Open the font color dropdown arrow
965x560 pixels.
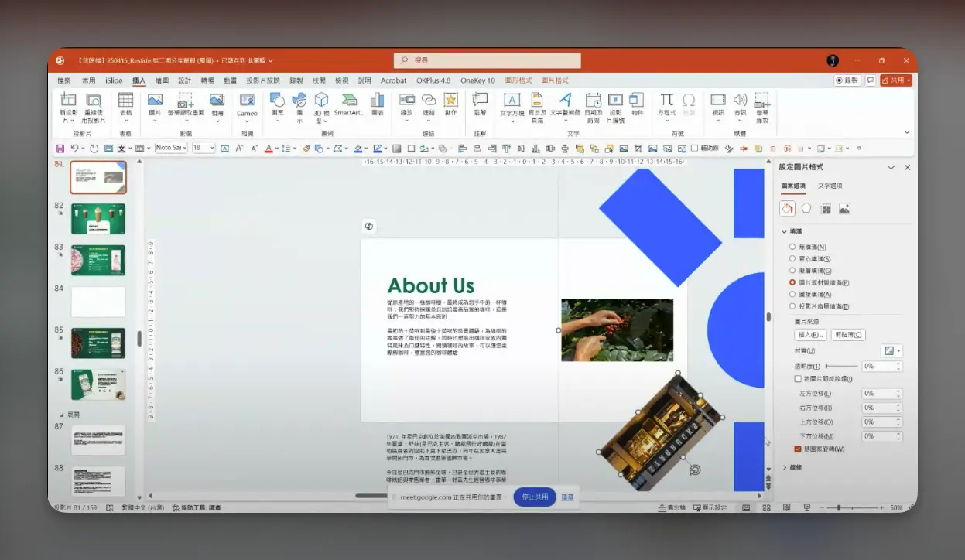point(277,148)
